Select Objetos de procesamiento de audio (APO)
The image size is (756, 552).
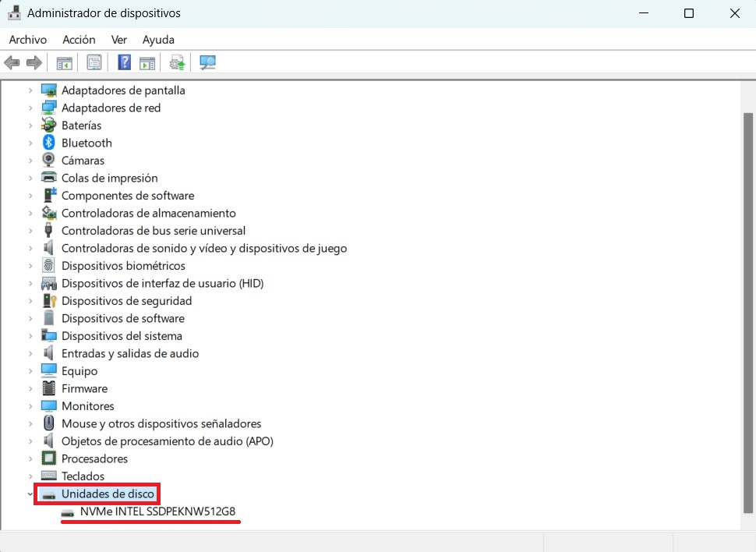click(x=168, y=441)
